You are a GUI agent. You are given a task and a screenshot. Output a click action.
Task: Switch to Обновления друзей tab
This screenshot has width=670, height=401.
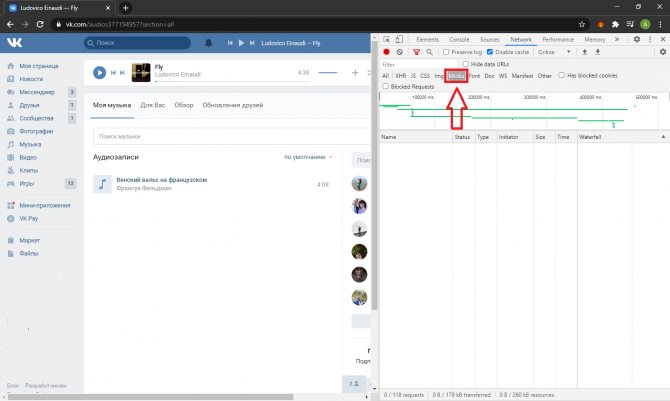(233, 105)
